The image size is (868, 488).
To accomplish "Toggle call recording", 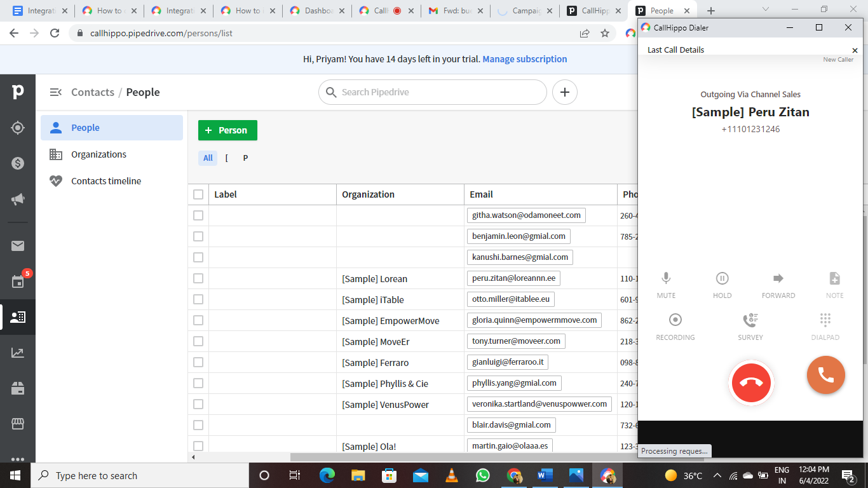I will click(x=675, y=327).
